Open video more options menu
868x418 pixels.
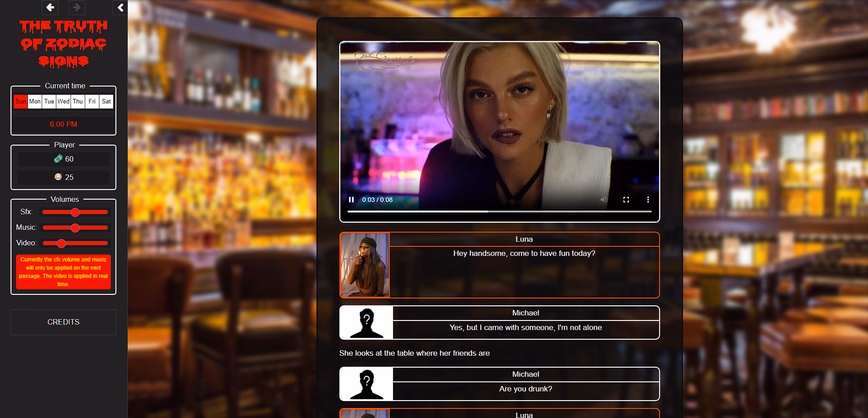(648, 200)
